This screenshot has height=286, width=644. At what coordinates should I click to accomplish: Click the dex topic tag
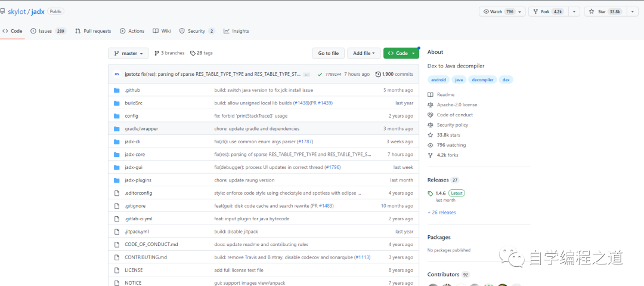click(x=506, y=80)
